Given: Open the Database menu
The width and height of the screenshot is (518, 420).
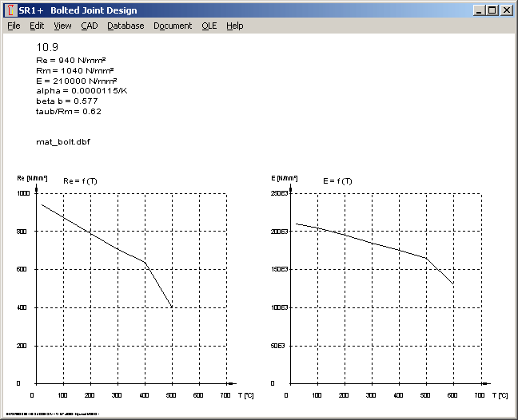Looking at the screenshot, I should click(126, 26).
